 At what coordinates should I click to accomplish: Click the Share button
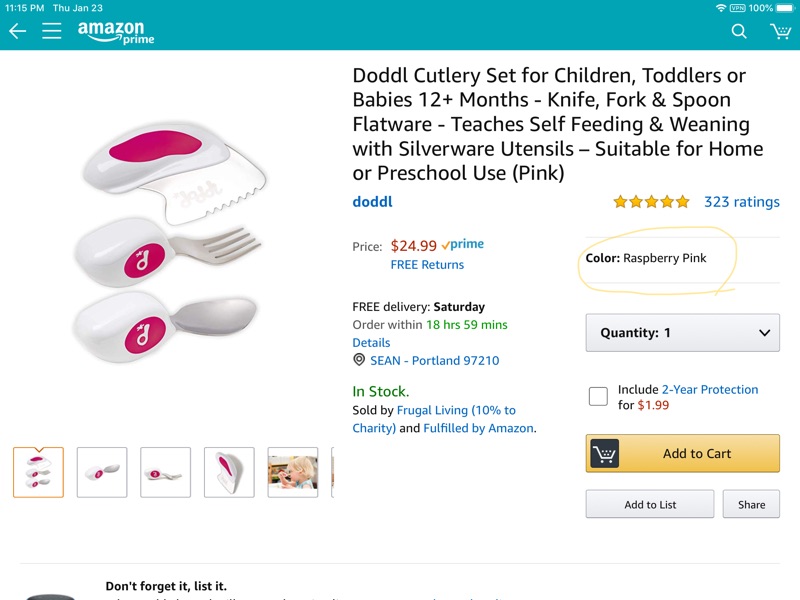click(751, 504)
